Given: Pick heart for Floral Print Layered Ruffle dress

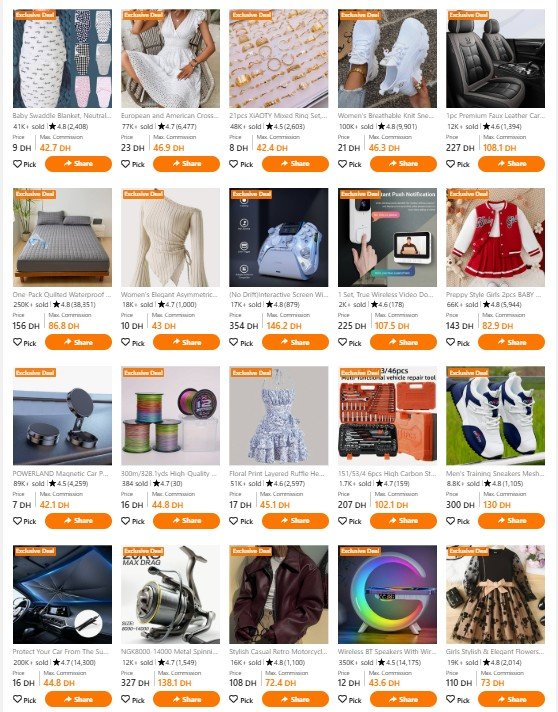Looking at the screenshot, I should click(x=234, y=521).
